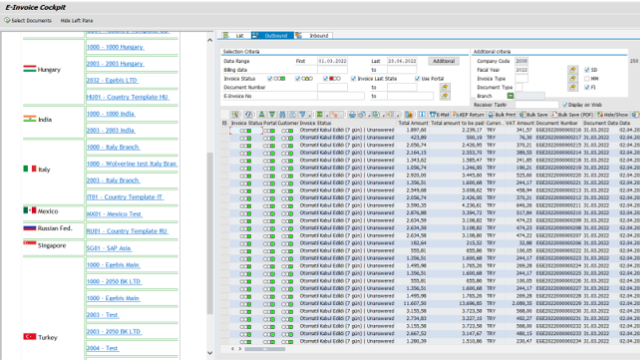
Task: Click the Total sum icon
Action: click(x=320, y=115)
